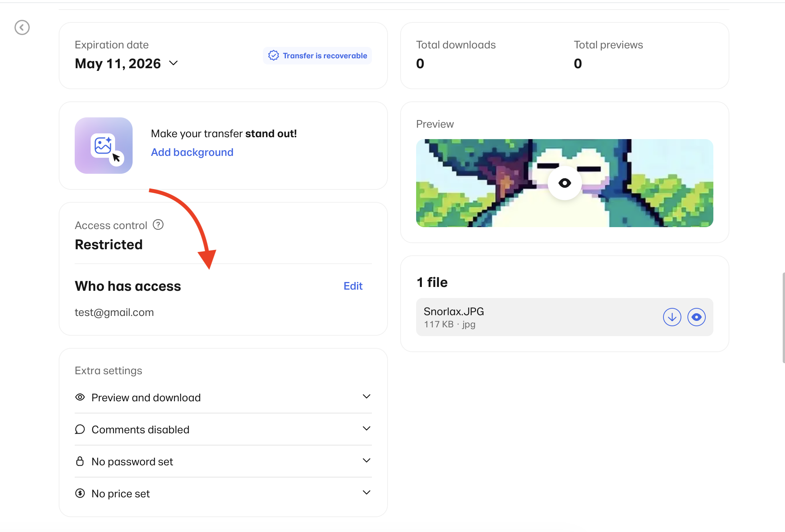
Task: Expand Preview and download setting chevron
Action: tap(366, 397)
